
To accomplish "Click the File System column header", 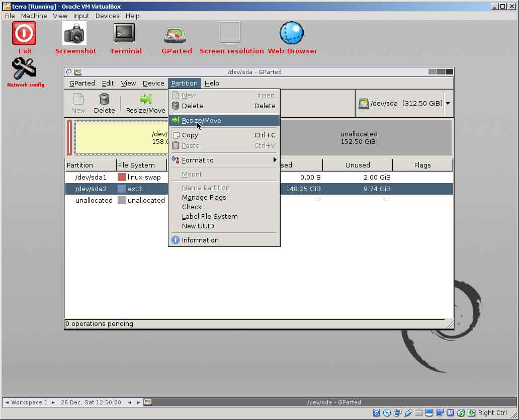I will [x=142, y=165].
